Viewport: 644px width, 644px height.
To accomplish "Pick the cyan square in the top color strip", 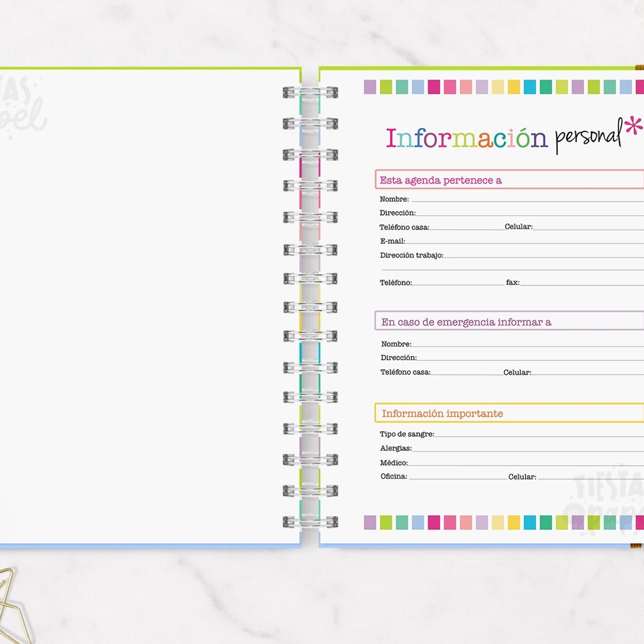I will coord(530,87).
